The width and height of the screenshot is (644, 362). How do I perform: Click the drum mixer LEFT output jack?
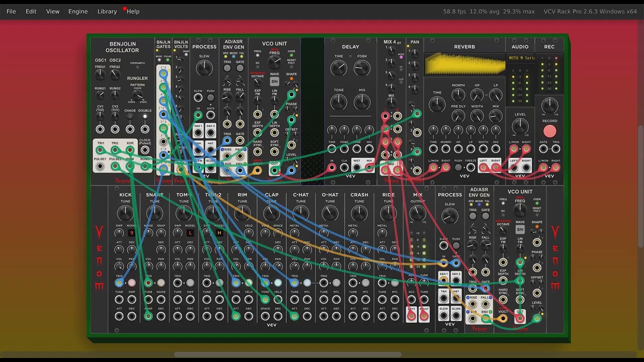click(x=412, y=316)
